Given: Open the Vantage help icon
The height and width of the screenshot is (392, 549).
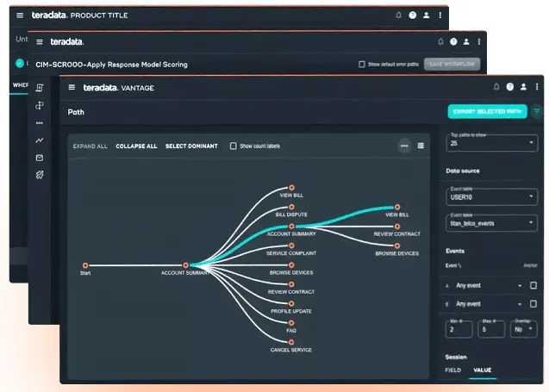Looking at the screenshot, I should coord(510,87).
